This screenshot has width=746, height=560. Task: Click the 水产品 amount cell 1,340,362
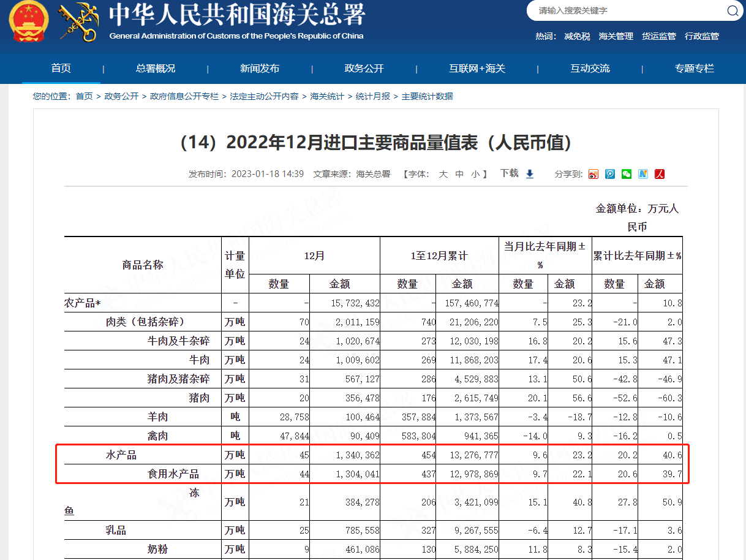click(x=358, y=455)
